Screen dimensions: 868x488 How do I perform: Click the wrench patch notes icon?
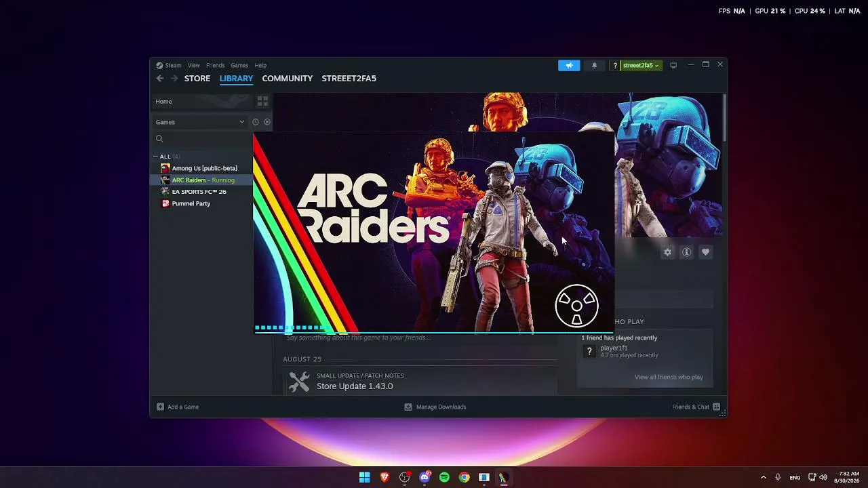coord(299,382)
